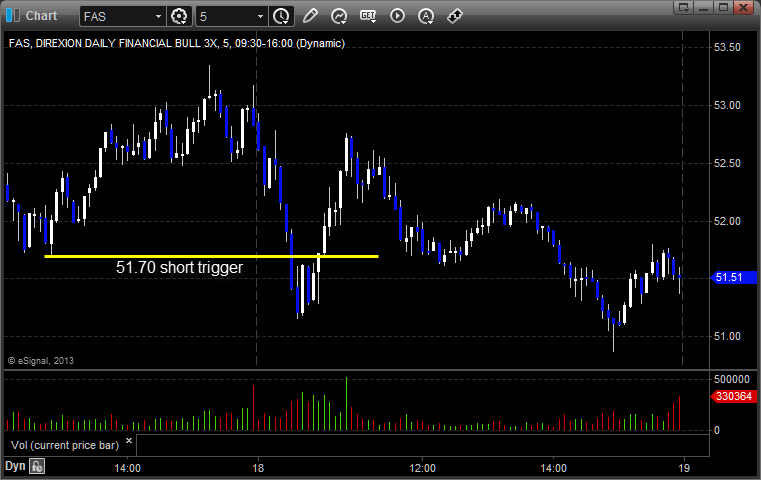Open the clock time template menu
Image resolution: width=761 pixels, height=480 pixels.
[281, 17]
